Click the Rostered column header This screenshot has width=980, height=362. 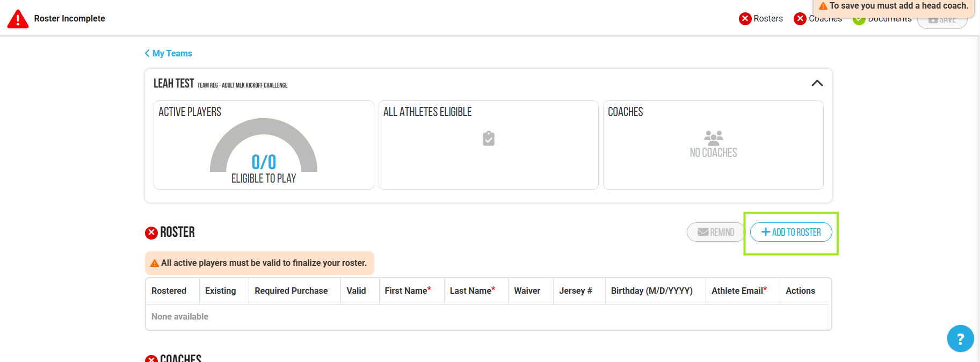(x=169, y=291)
